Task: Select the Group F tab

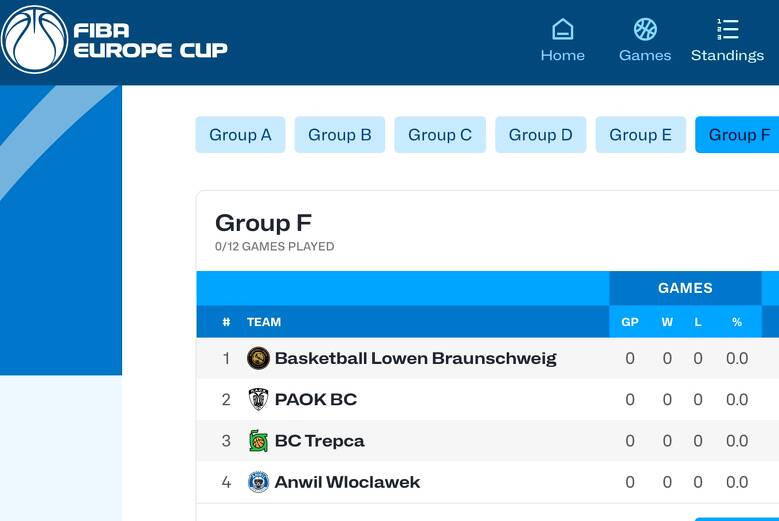Action: point(738,135)
